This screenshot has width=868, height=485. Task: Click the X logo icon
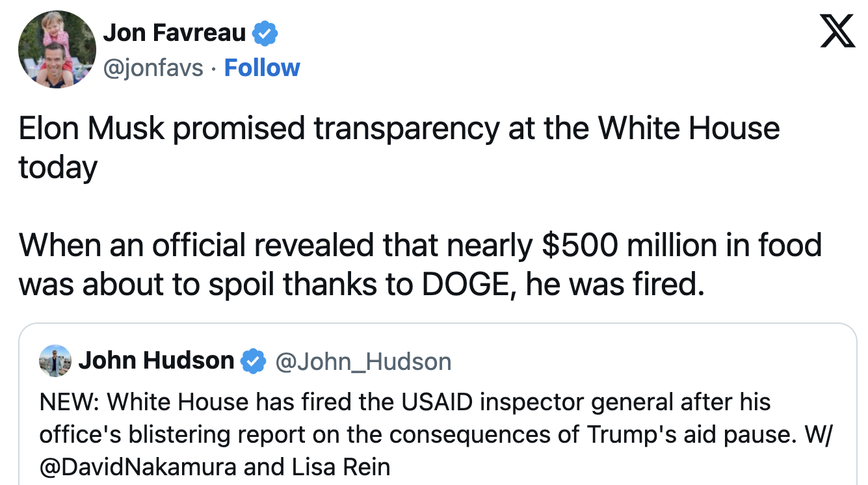tap(837, 31)
